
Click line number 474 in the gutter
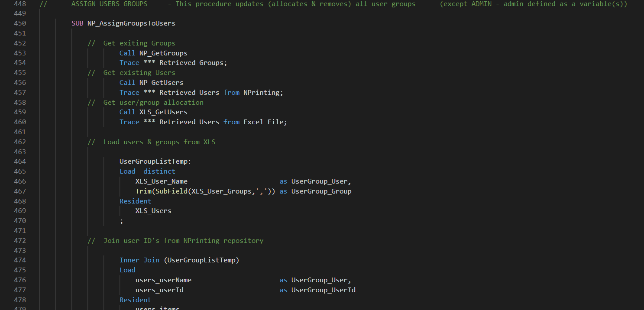20,260
